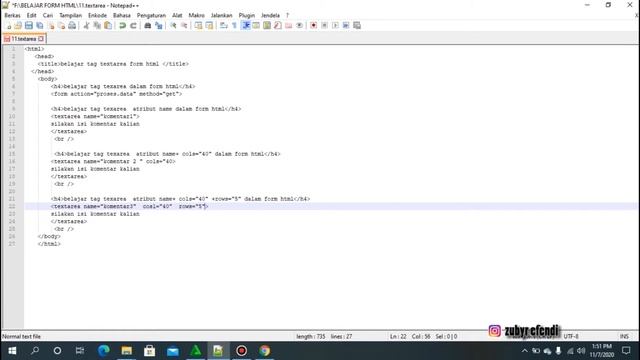This screenshot has width=640, height=360.
Task: Save the current file with toolbar icon
Action: pos(29,26)
